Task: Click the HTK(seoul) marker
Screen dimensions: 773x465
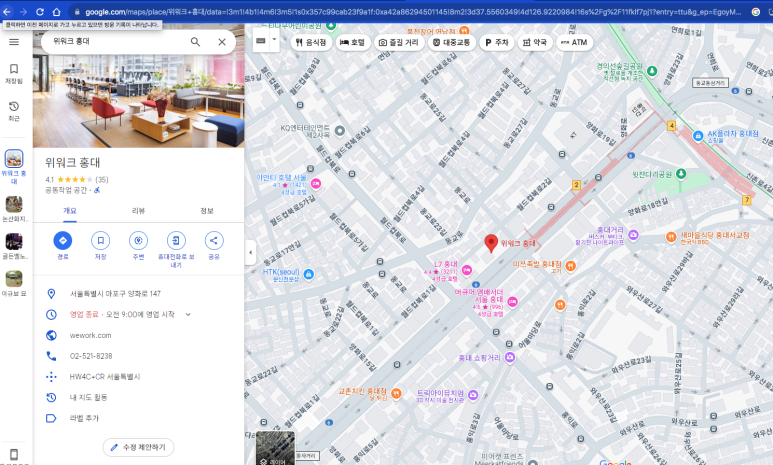Action: coord(308,274)
